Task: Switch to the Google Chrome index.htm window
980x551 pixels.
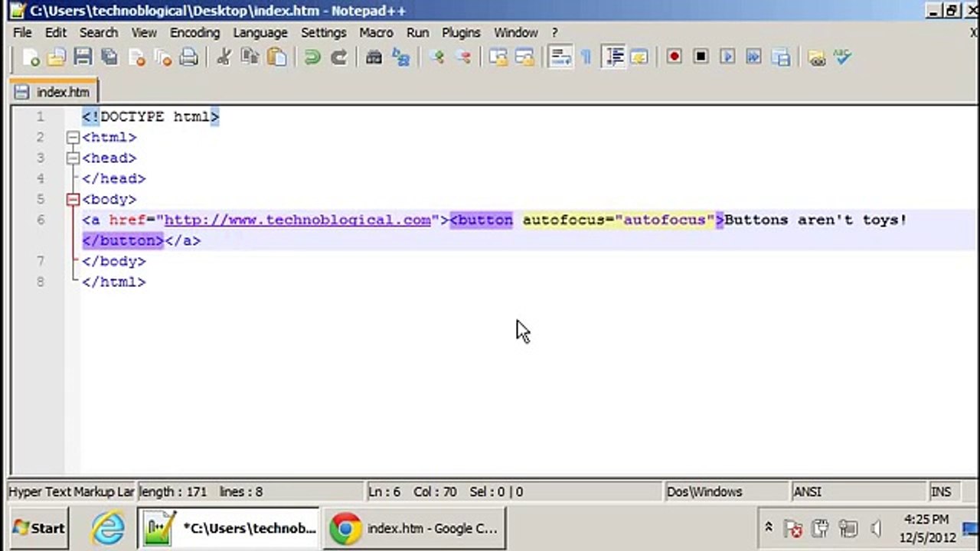Action: point(414,528)
